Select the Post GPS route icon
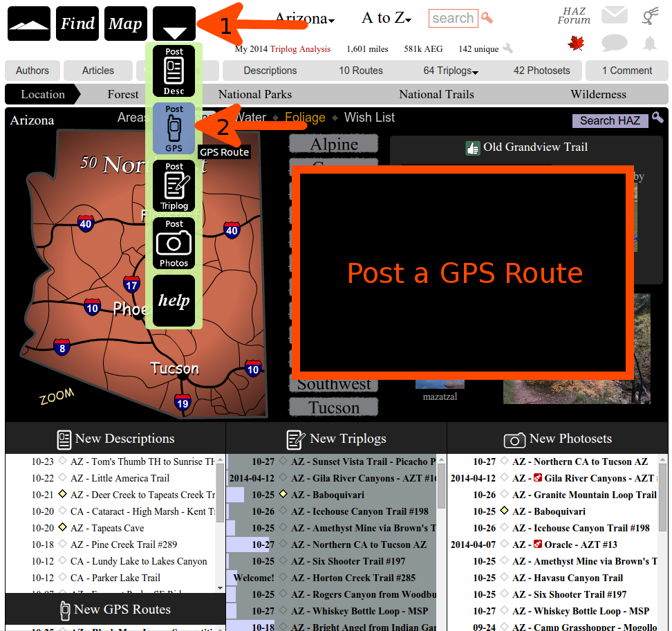672x631 pixels. (174, 128)
